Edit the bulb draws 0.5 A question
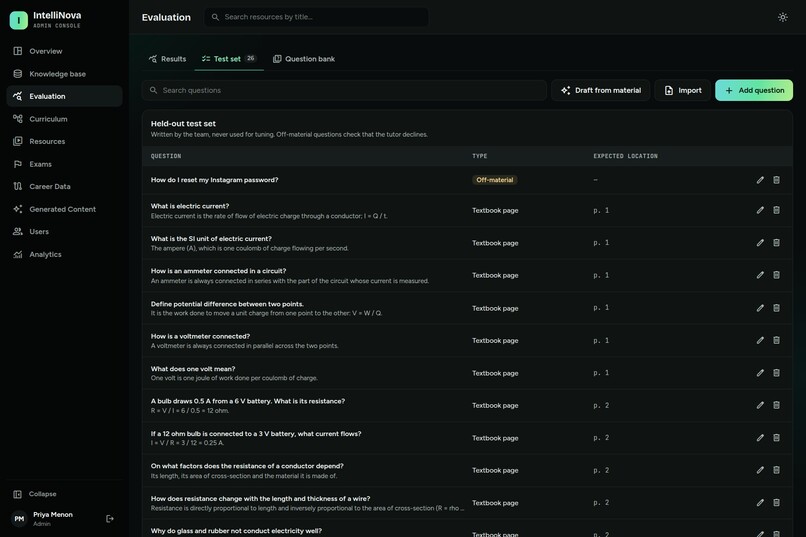 tap(760, 405)
